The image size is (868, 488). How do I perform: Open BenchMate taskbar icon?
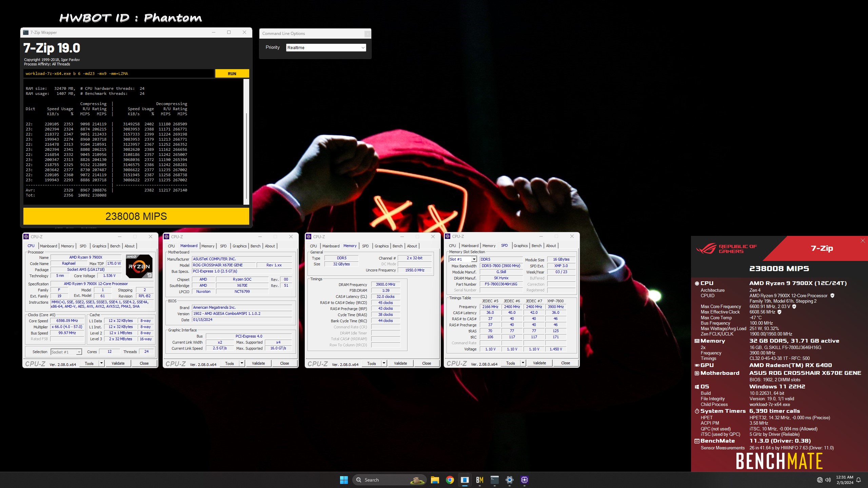click(479, 480)
